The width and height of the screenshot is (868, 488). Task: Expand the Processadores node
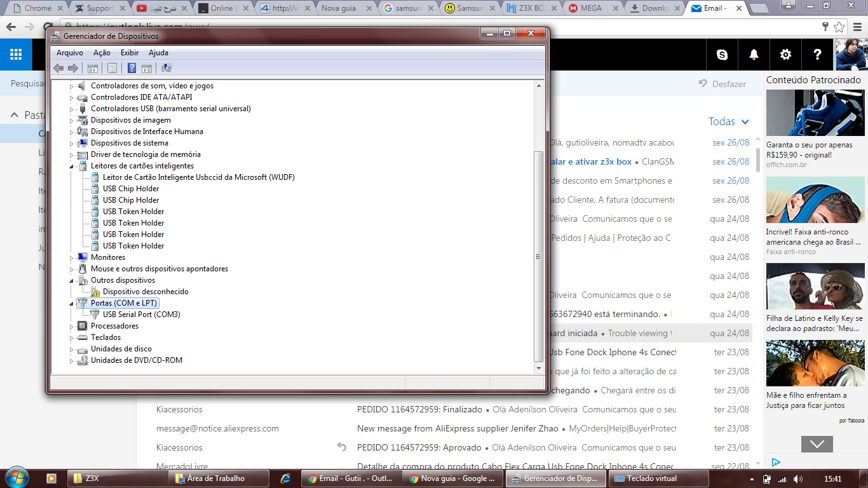pyautogui.click(x=72, y=326)
